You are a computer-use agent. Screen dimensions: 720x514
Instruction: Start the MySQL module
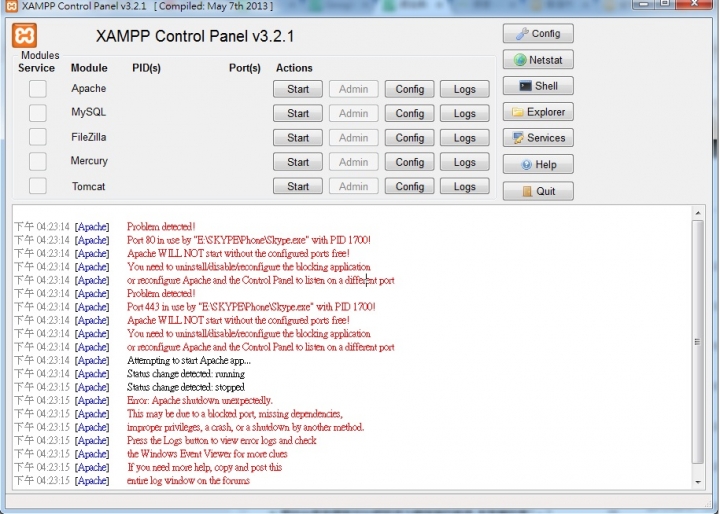click(x=298, y=113)
